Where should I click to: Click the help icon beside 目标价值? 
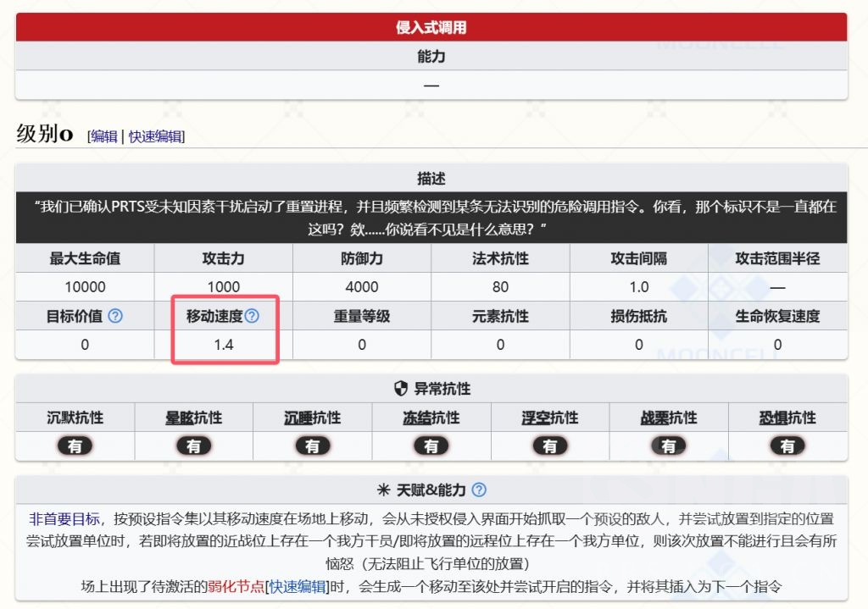(115, 317)
